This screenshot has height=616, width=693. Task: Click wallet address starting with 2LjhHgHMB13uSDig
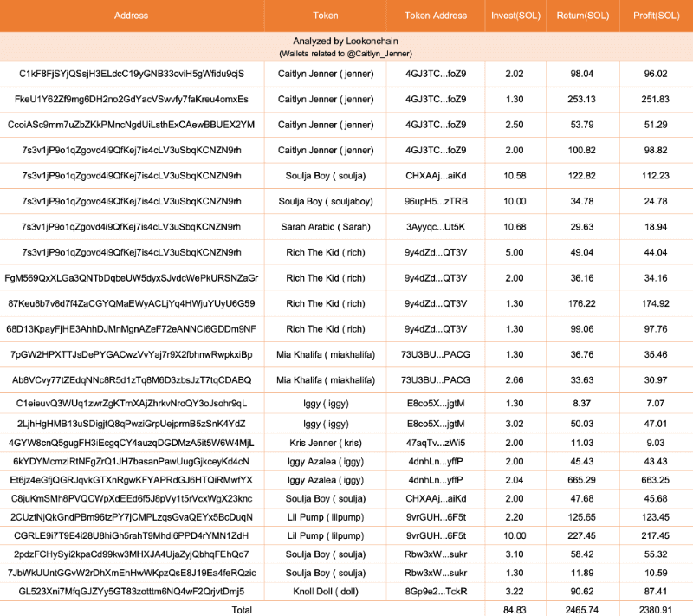pos(132,424)
